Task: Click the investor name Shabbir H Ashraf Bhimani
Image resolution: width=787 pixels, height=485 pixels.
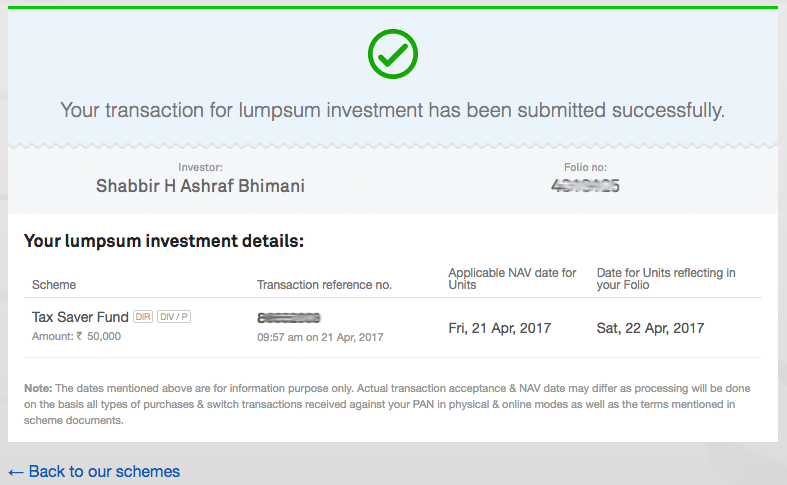Action: 200,186
